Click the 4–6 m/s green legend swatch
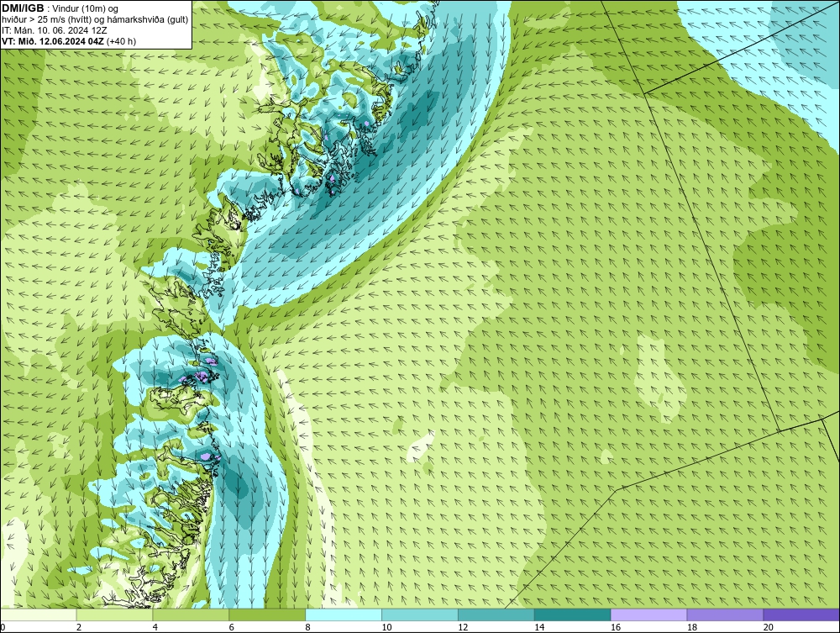The height and width of the screenshot is (633, 840). pos(191,615)
